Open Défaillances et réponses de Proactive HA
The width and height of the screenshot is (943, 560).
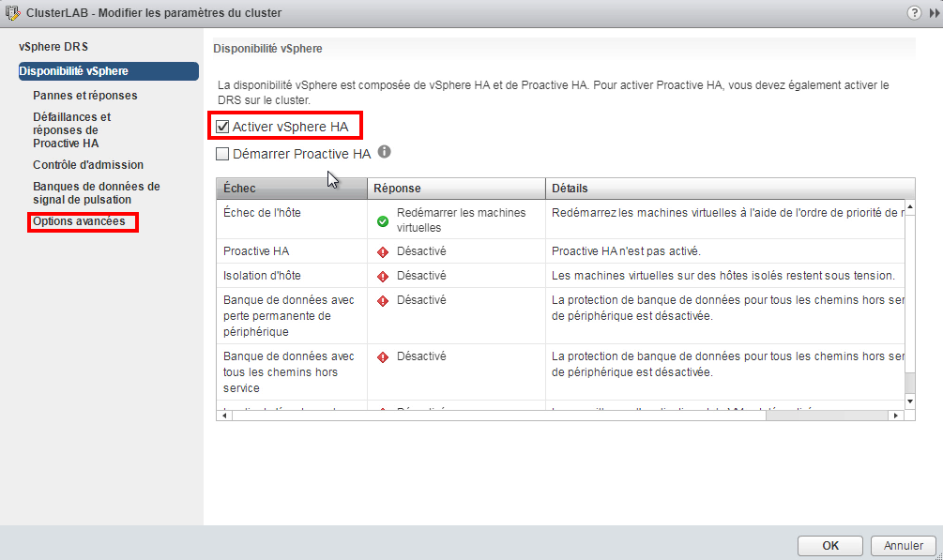tap(72, 130)
